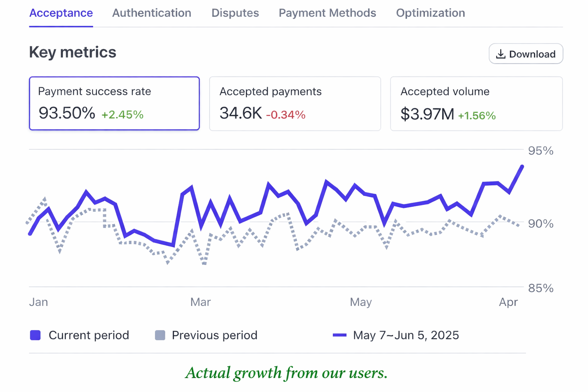Viewport: 588px width, 392px height.
Task: Click the date range line indicator icon
Action: (339, 335)
